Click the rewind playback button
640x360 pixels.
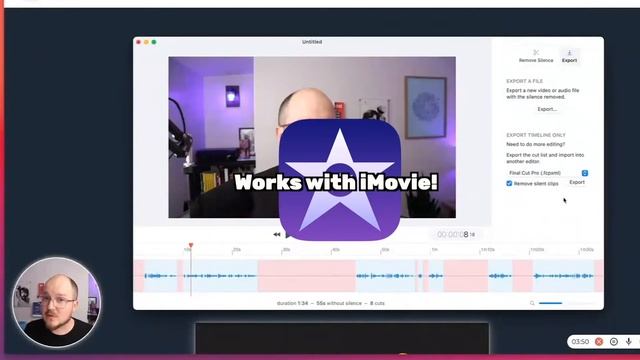pyautogui.click(x=277, y=234)
